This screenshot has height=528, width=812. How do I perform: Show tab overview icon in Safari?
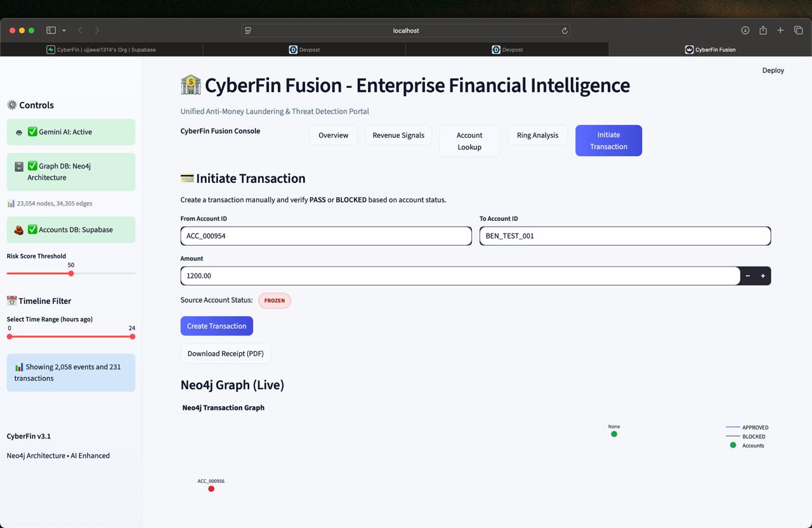coord(799,30)
